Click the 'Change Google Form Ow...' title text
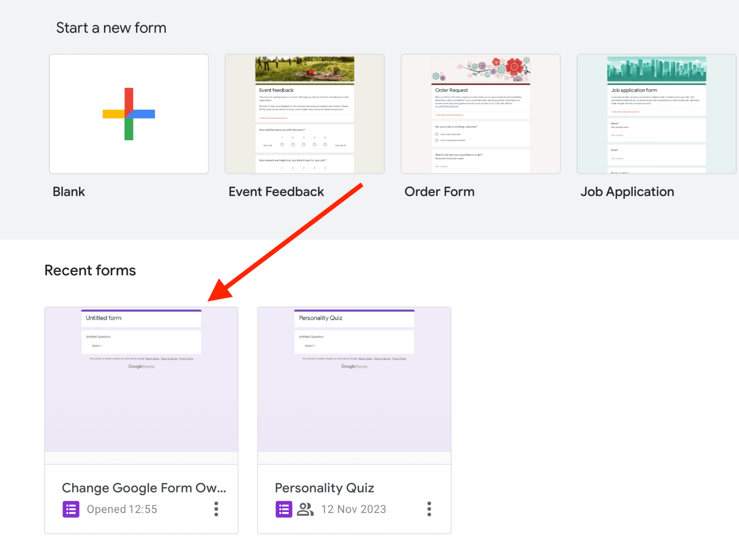This screenshot has width=739, height=560. click(x=145, y=488)
